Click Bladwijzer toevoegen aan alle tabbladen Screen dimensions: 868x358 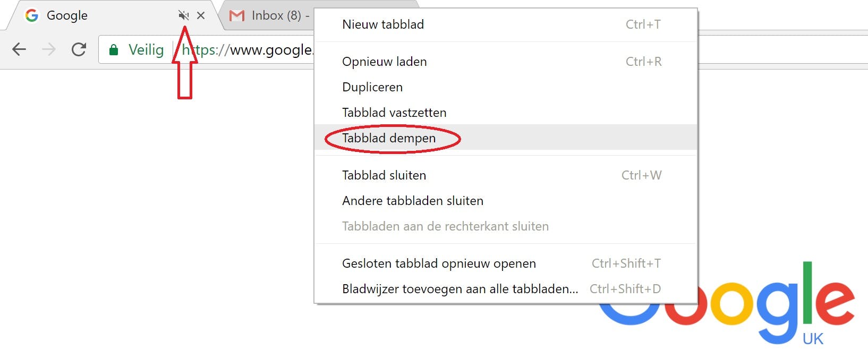(x=460, y=289)
